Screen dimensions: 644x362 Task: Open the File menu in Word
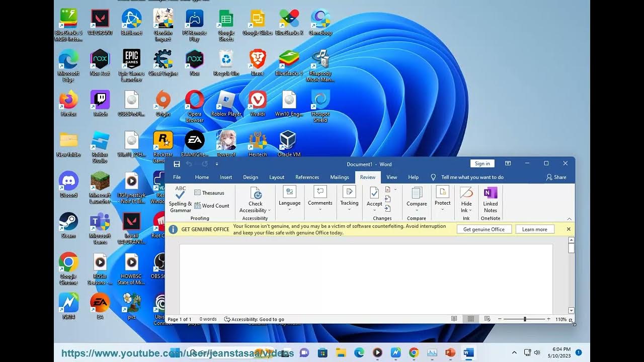pos(177,177)
